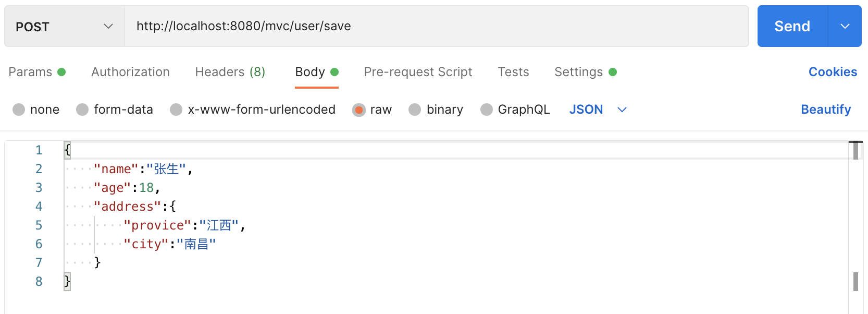The width and height of the screenshot is (868, 314).
Task: Open the Settings tab
Action: [585, 72]
